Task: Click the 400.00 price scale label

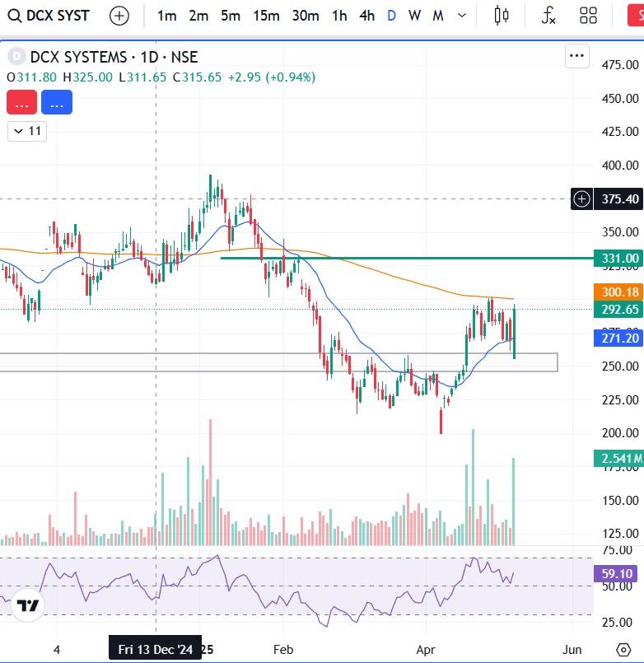Action: (620, 166)
